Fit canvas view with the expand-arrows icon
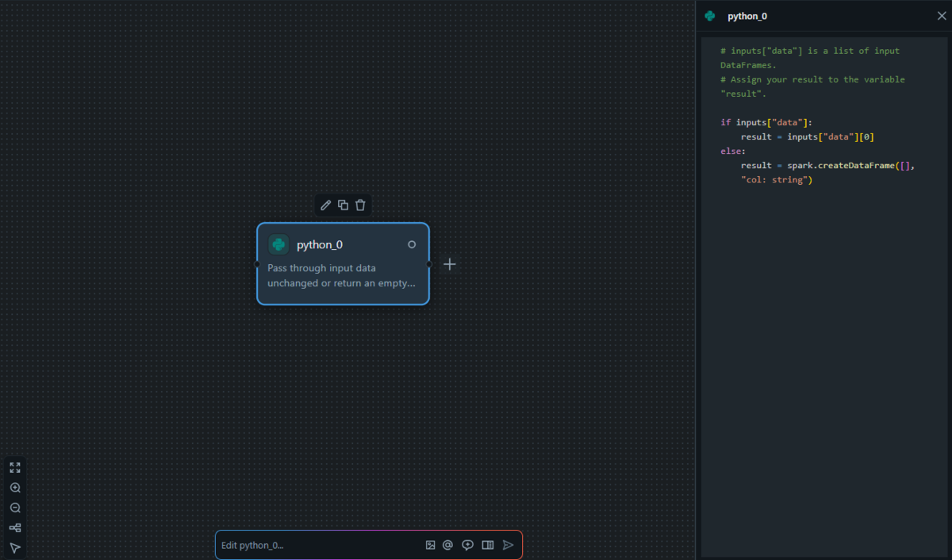The width and height of the screenshot is (952, 560). [15, 468]
